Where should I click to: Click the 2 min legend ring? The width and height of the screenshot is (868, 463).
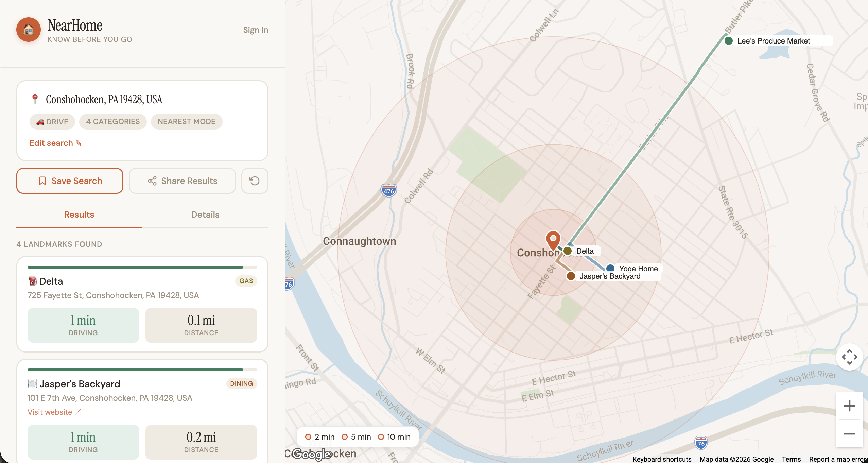click(x=308, y=437)
